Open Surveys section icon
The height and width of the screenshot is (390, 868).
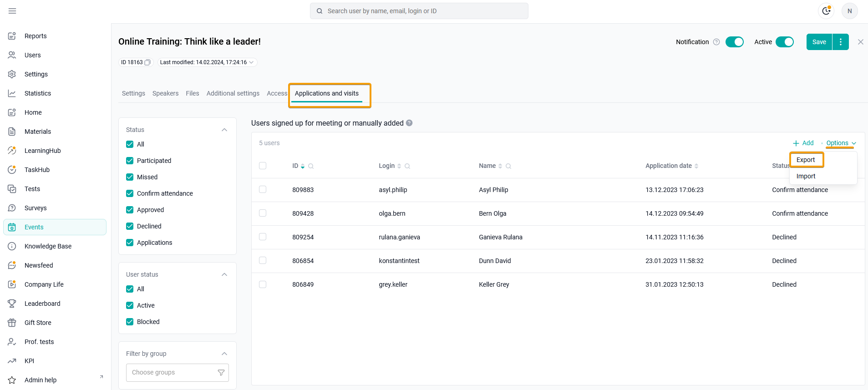coord(12,208)
